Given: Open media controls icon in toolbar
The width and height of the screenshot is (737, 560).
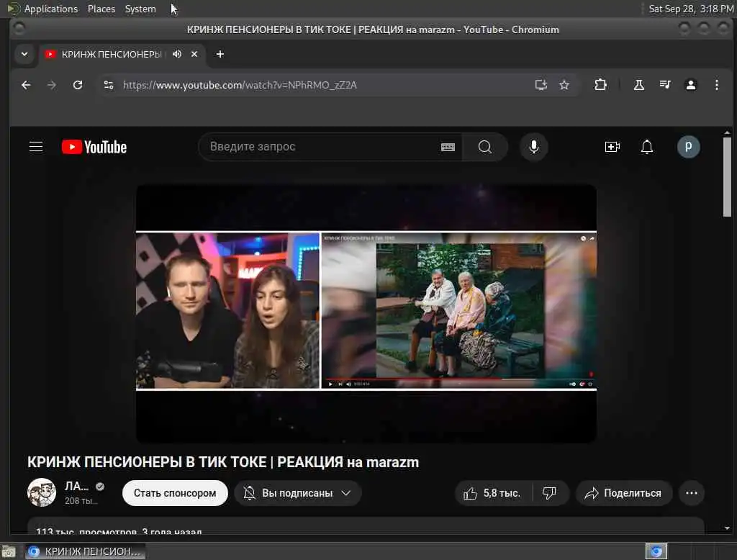Looking at the screenshot, I should [664, 85].
